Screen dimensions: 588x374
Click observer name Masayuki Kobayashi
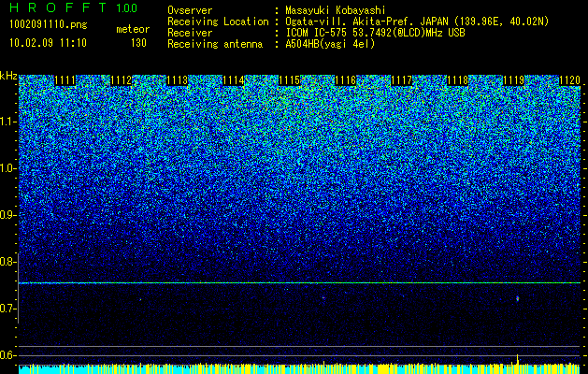pyautogui.click(x=335, y=10)
